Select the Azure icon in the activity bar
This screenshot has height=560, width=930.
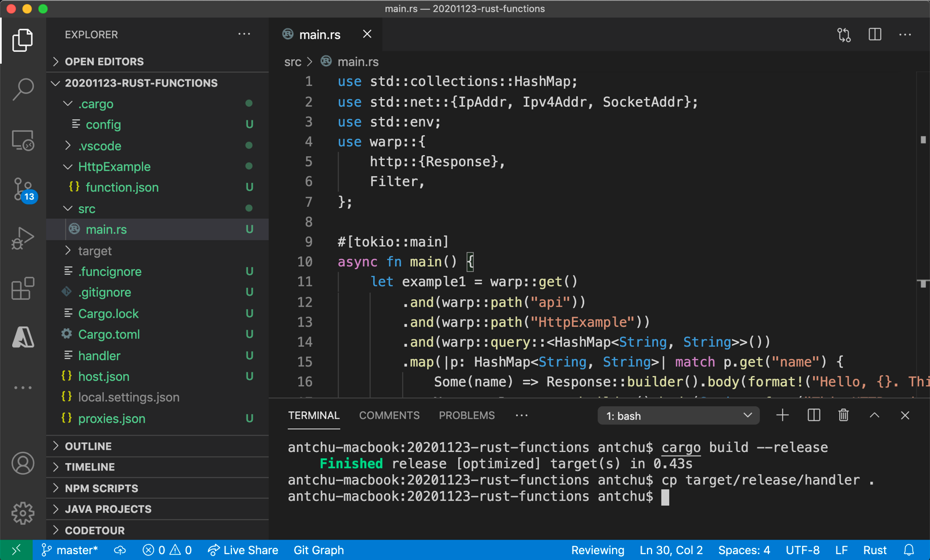click(x=23, y=338)
